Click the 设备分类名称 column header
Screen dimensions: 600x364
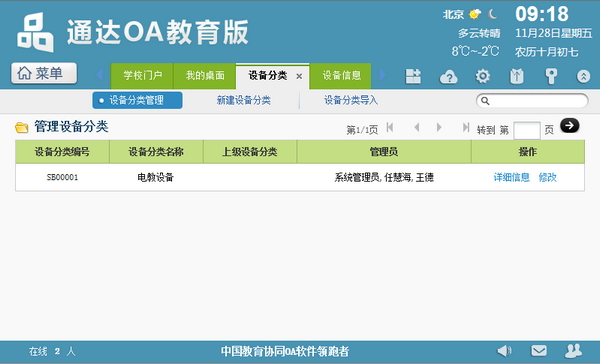(x=156, y=152)
